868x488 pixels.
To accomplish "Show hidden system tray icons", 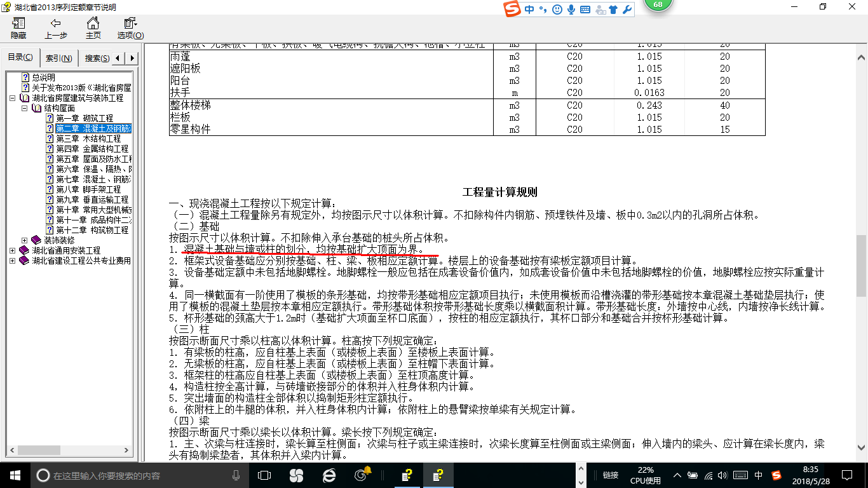I will [679, 475].
